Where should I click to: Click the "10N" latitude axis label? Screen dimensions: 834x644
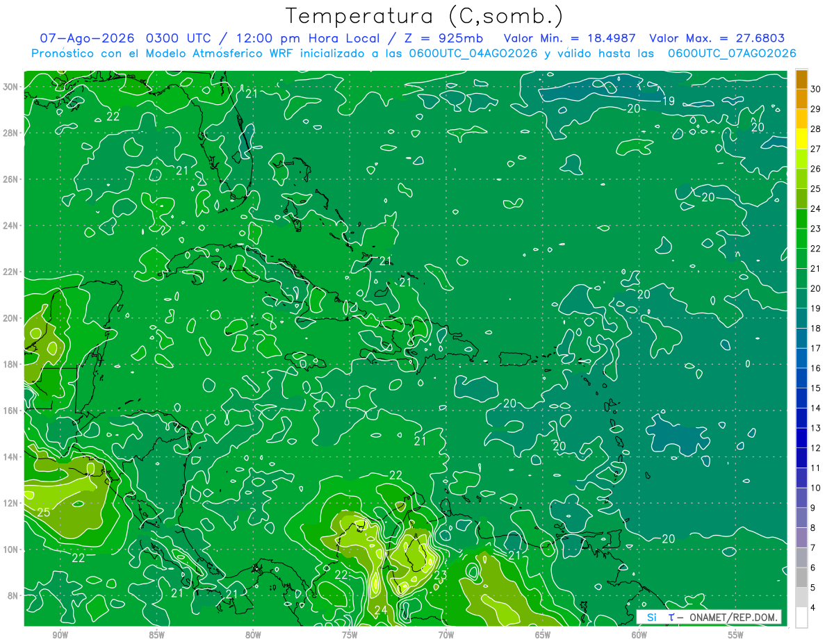11,550
